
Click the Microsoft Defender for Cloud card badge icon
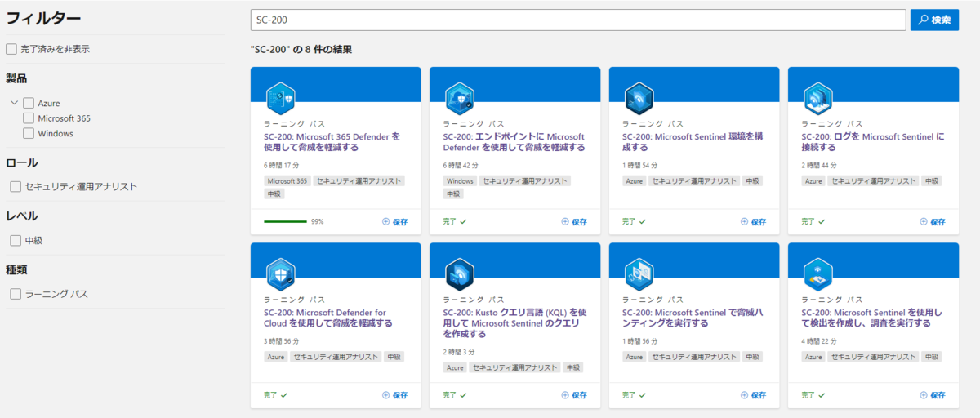(280, 275)
